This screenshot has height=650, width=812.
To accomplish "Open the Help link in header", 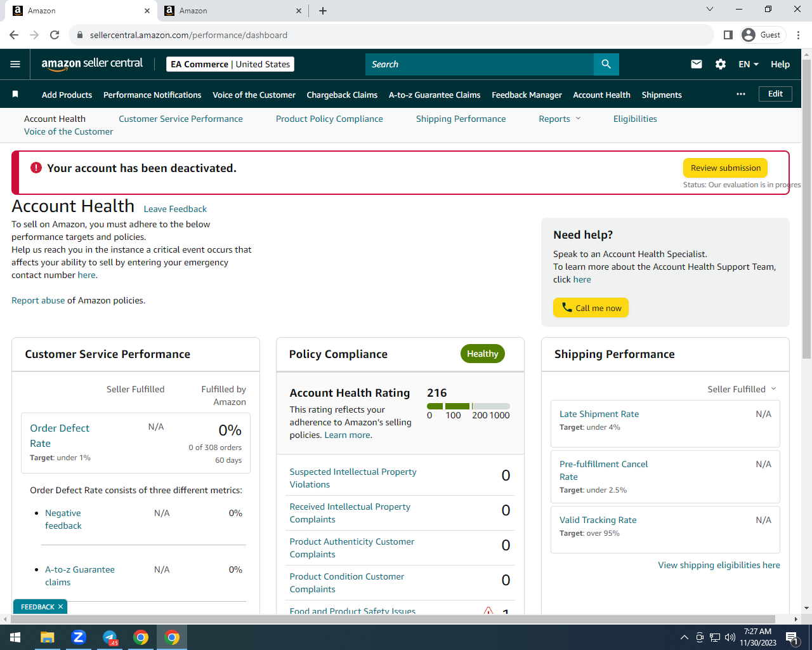I will click(780, 64).
